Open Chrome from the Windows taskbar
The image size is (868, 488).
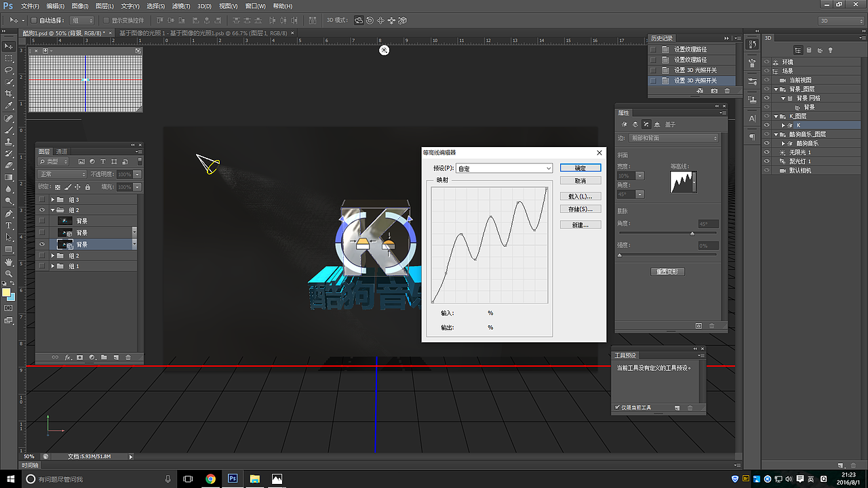210,479
